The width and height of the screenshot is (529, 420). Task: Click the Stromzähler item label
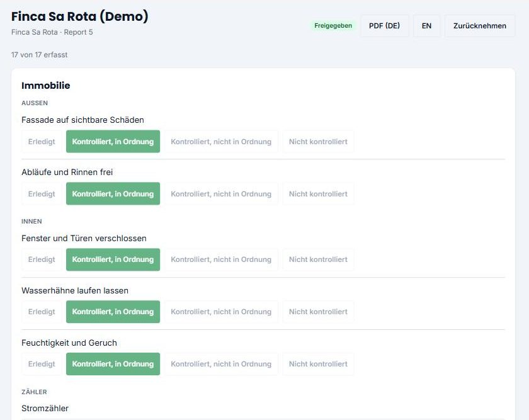point(45,408)
